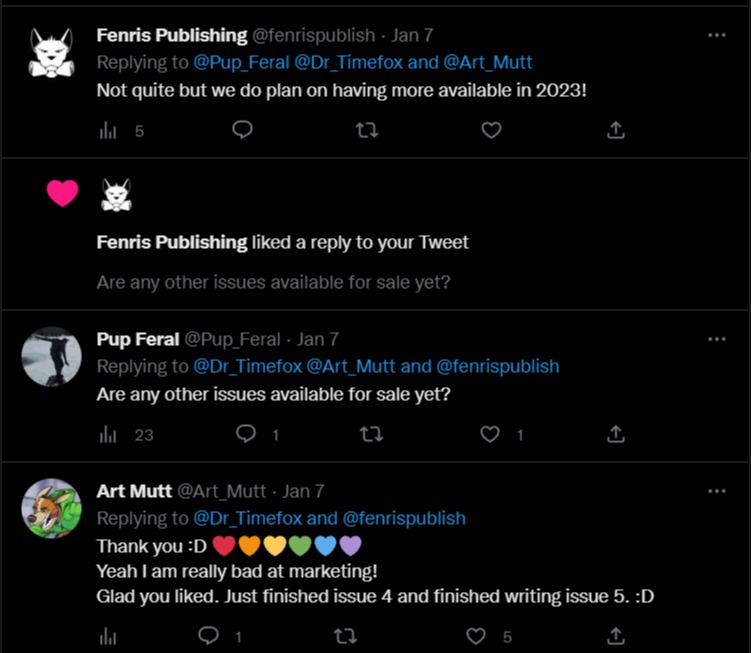This screenshot has height=653, width=751.
Task: Open @fenrispublish mention in Art Mutt's reply
Action: [404, 518]
